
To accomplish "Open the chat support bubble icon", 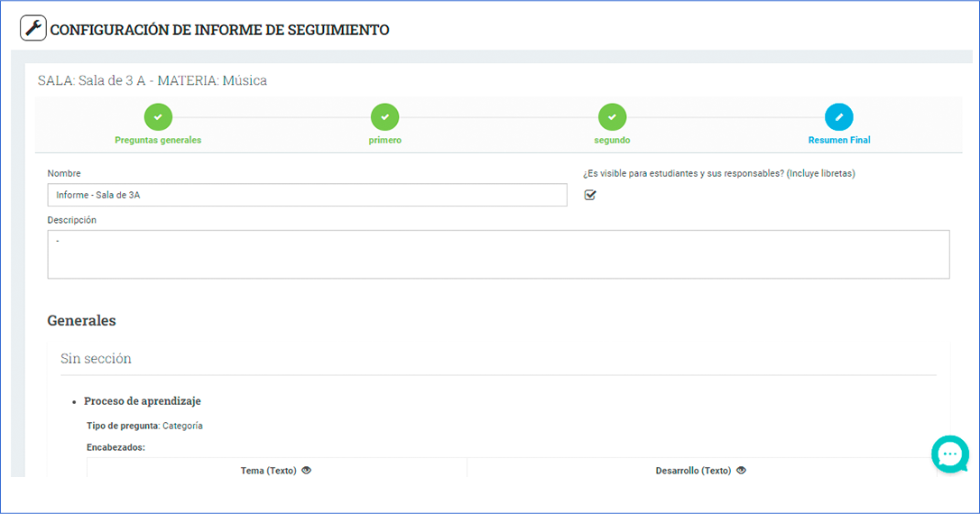I will point(950,454).
